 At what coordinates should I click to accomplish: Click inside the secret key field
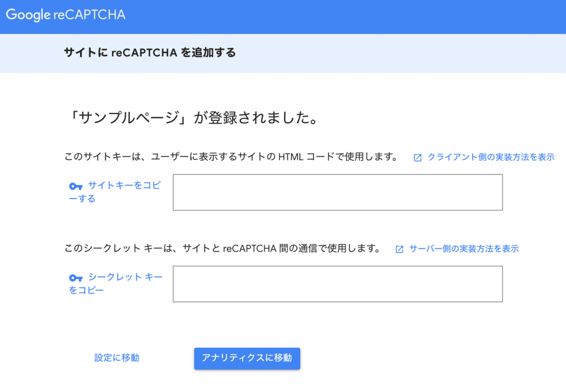338,284
